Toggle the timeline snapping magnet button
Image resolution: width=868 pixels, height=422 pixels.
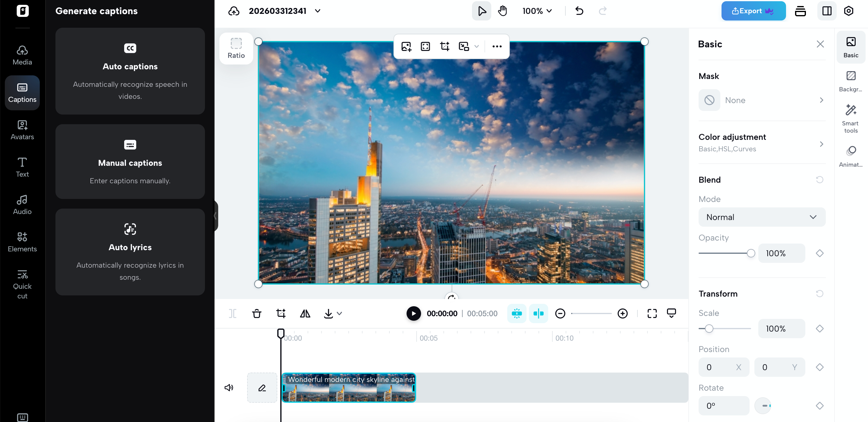tap(517, 313)
